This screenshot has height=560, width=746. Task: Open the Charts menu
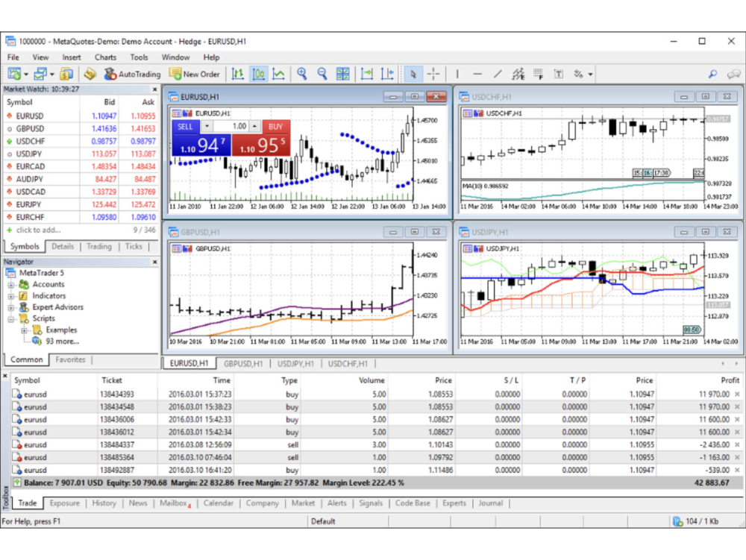tap(105, 57)
